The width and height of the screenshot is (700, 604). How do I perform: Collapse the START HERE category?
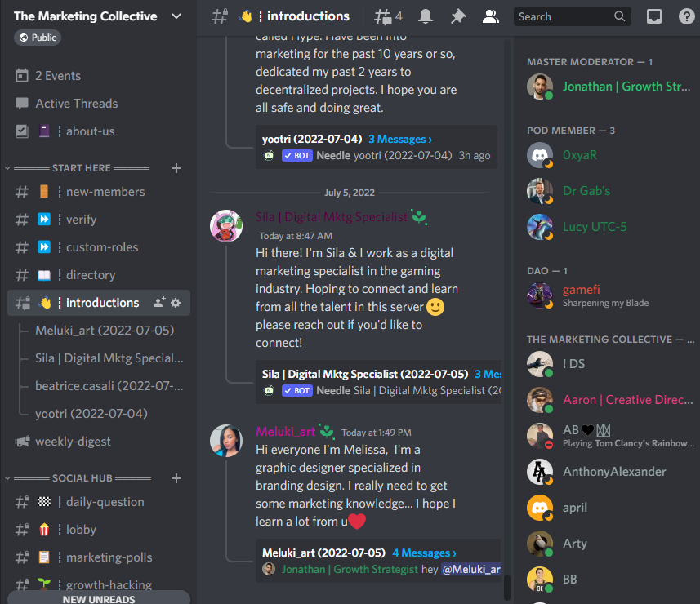[x=7, y=168]
